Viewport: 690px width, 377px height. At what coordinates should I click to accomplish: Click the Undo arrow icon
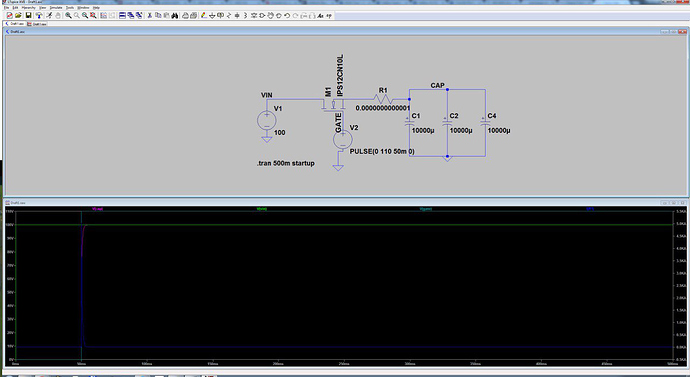point(287,15)
